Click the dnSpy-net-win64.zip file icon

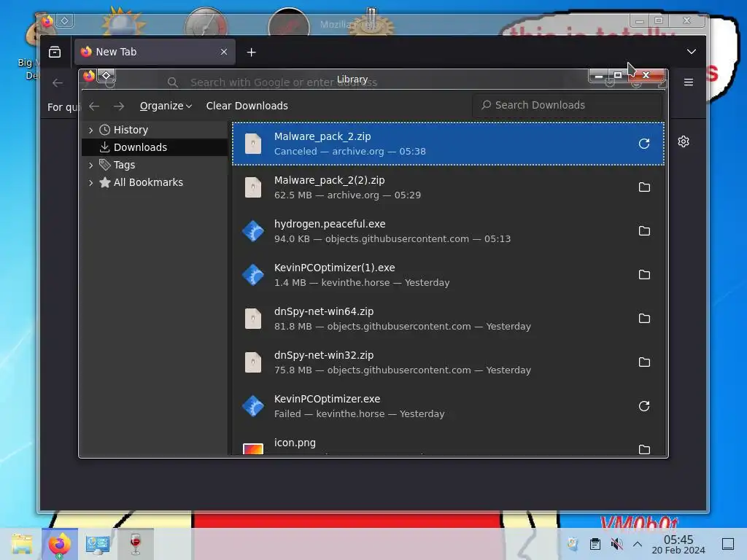point(253,319)
